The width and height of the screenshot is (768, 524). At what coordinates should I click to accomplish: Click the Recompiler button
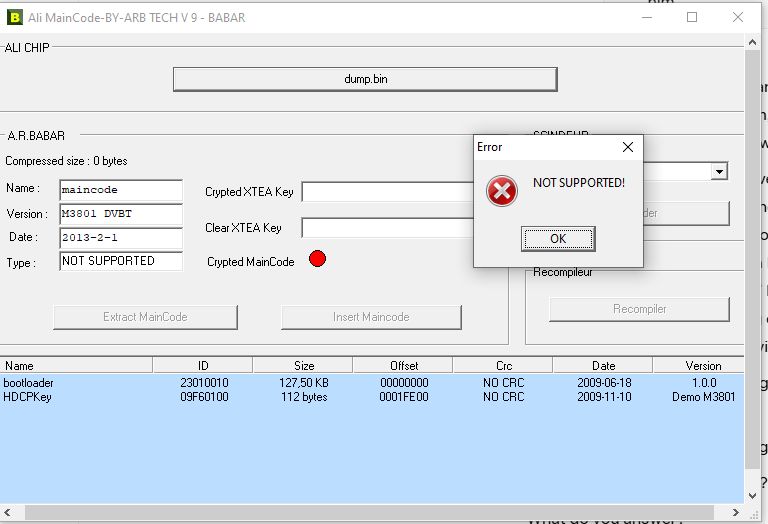(640, 310)
